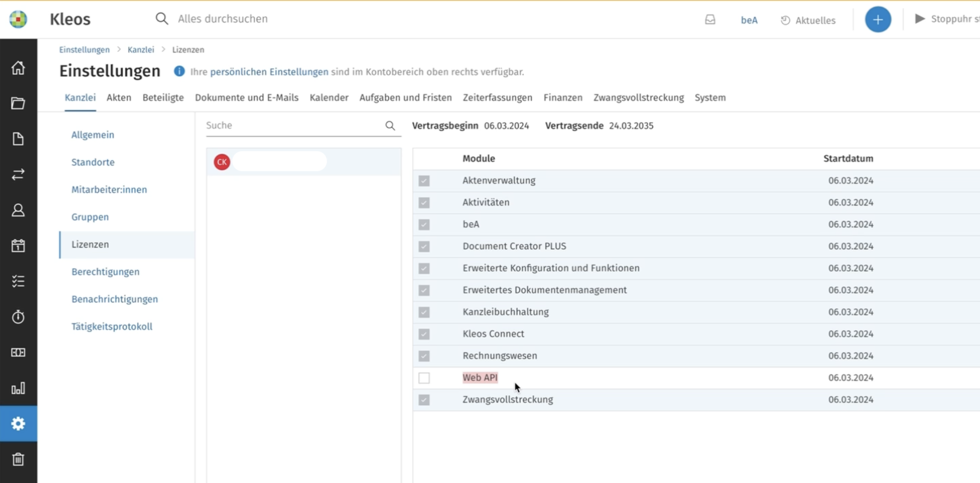Open the folder (Akten) sidebar icon
980x483 pixels.
click(18, 103)
